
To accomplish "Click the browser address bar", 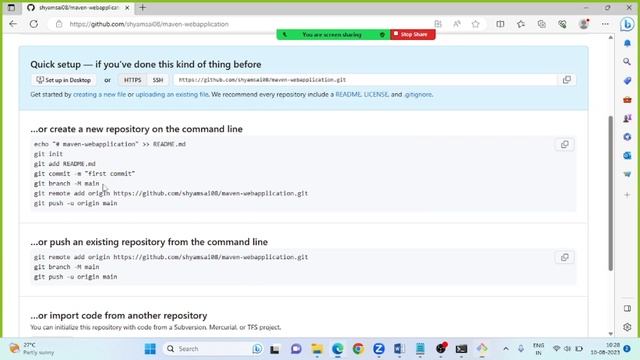I will click(x=245, y=24).
